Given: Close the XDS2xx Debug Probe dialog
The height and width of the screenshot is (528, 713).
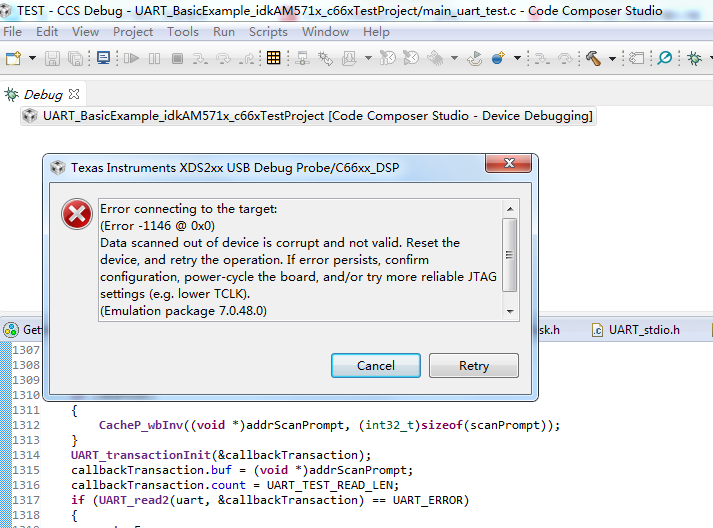Looking at the screenshot, I should [x=508, y=163].
